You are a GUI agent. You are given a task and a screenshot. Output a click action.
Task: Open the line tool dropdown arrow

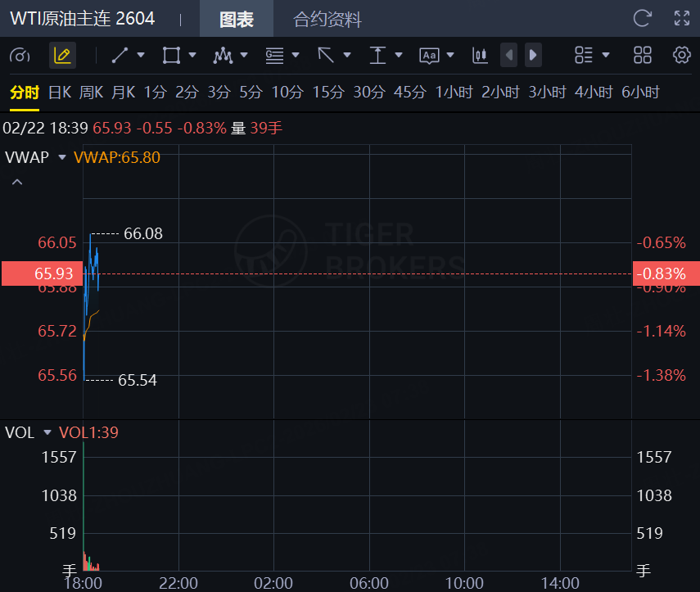click(x=141, y=55)
